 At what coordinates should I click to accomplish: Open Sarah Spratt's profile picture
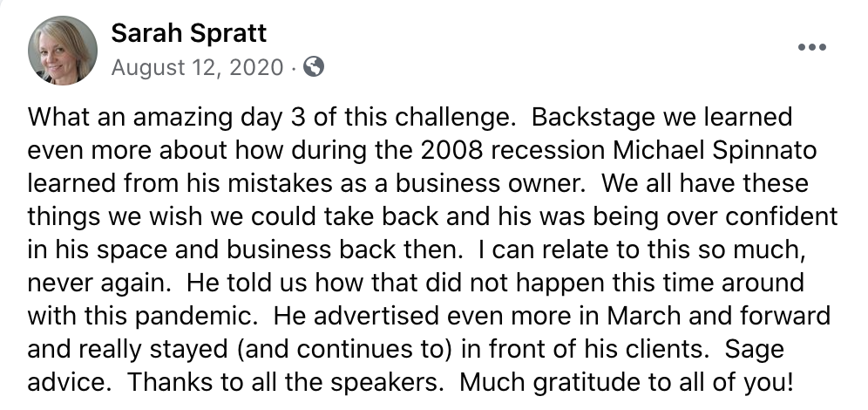[x=63, y=51]
